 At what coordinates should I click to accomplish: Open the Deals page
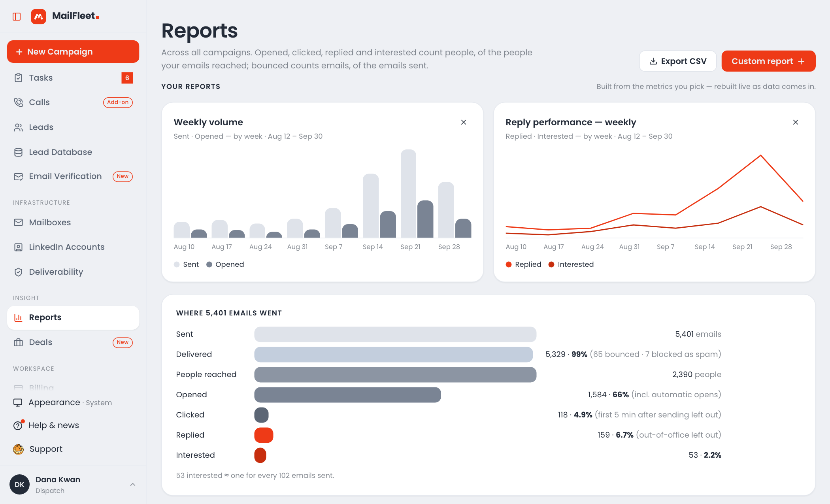(x=73, y=342)
